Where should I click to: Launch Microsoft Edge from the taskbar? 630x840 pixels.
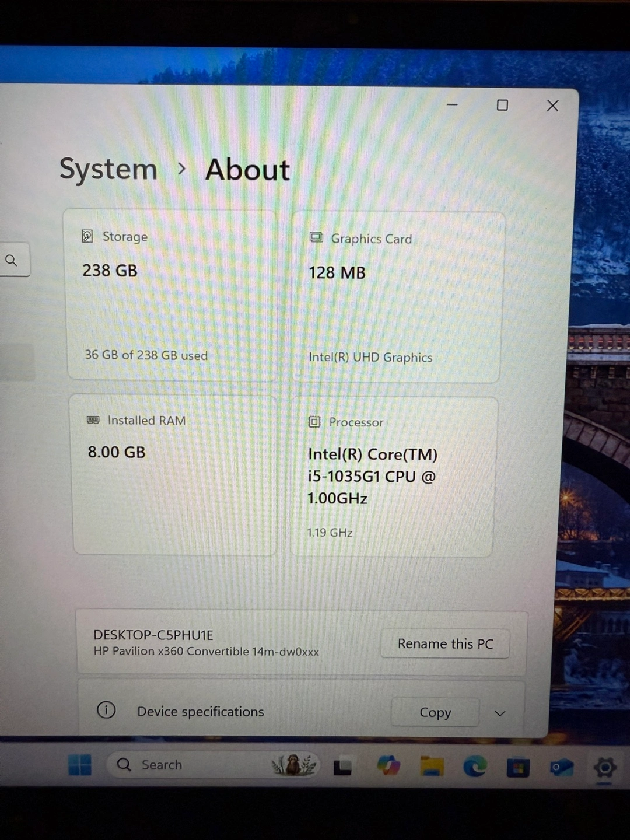(475, 766)
